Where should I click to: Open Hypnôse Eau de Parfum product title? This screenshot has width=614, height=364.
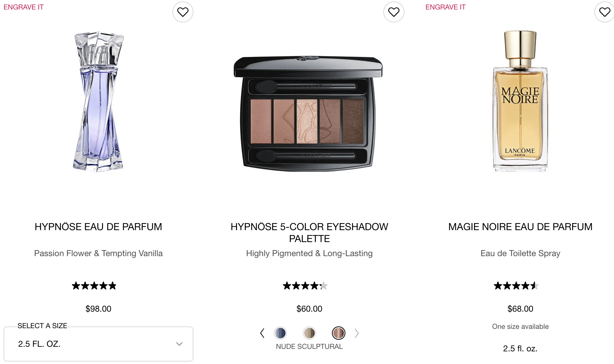pyautogui.click(x=98, y=227)
